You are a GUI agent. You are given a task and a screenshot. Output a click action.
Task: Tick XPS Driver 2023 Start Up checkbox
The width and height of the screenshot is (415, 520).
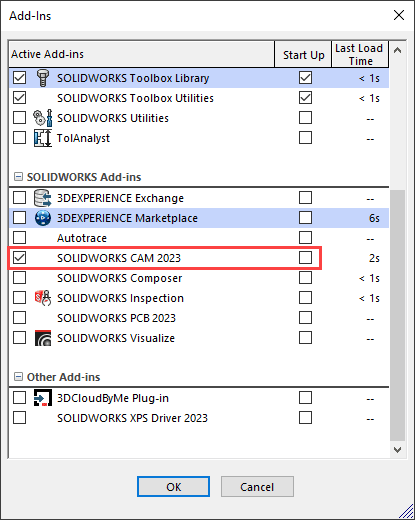pyautogui.click(x=305, y=418)
